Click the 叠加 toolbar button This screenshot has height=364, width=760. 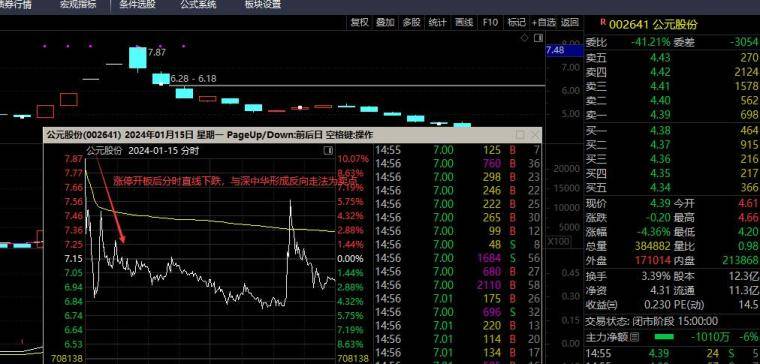tap(385, 22)
